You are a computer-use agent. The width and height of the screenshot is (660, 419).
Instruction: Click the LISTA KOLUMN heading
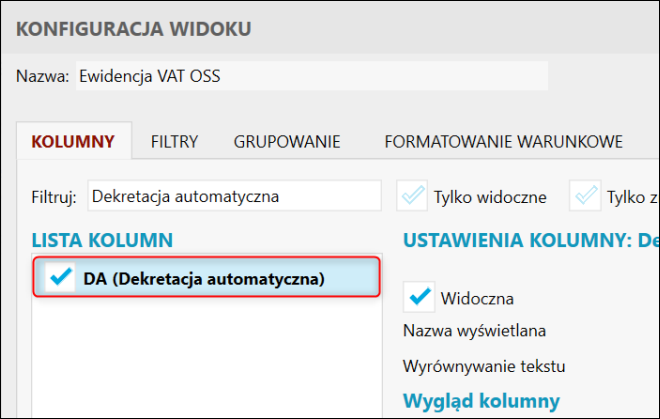(103, 240)
